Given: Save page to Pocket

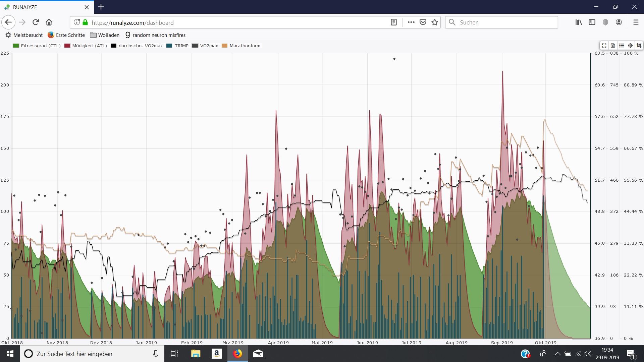Looking at the screenshot, I should coord(423,22).
